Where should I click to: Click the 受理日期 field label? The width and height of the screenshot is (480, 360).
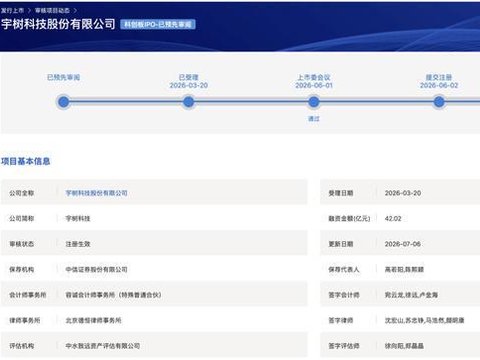tap(341, 193)
